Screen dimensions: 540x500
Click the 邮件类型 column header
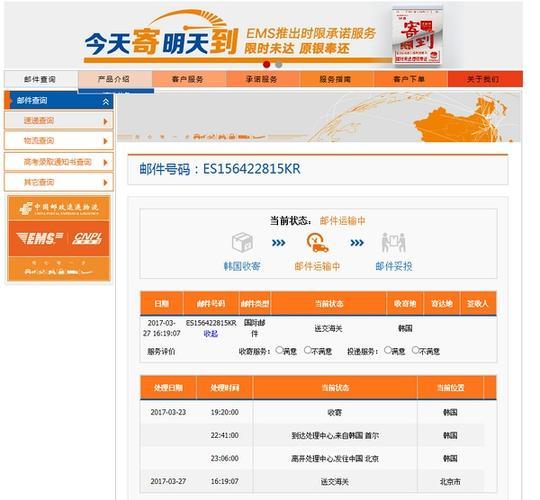(255, 303)
